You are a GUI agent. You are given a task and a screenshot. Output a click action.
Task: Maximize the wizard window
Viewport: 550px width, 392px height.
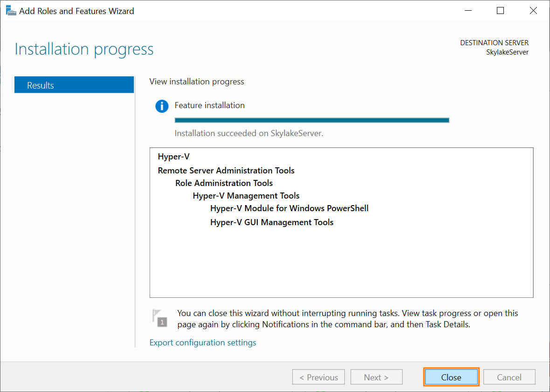click(501, 11)
